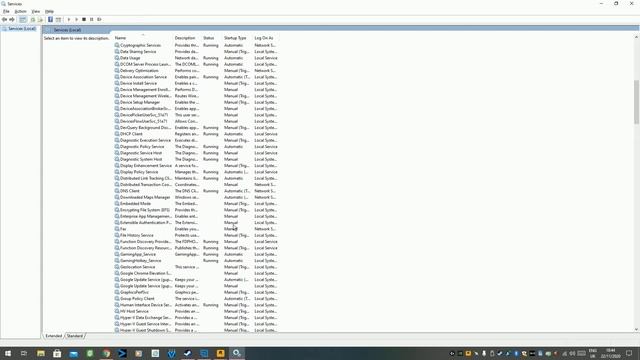
Task: Select the Delivery Optimization service
Action: pos(196,71)
